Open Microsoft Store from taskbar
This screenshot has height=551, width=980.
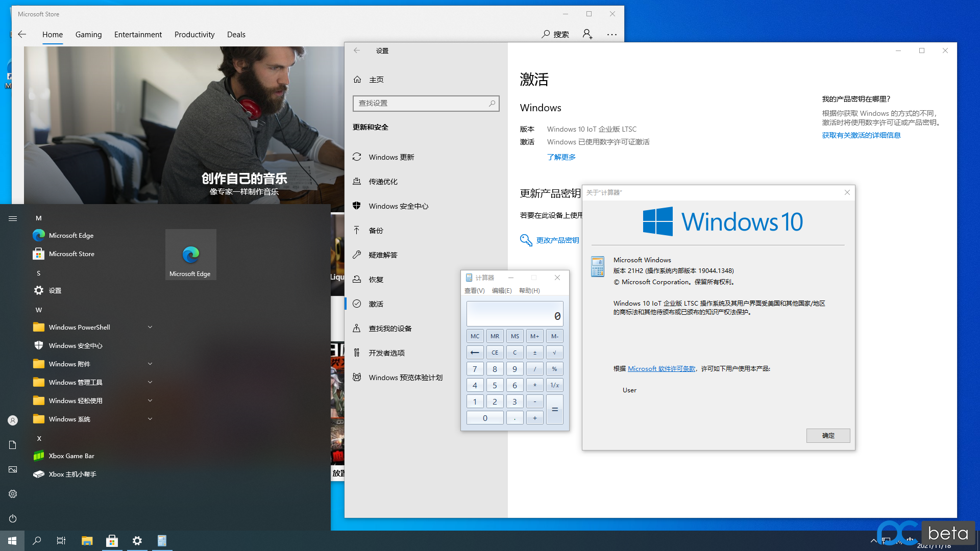112,541
